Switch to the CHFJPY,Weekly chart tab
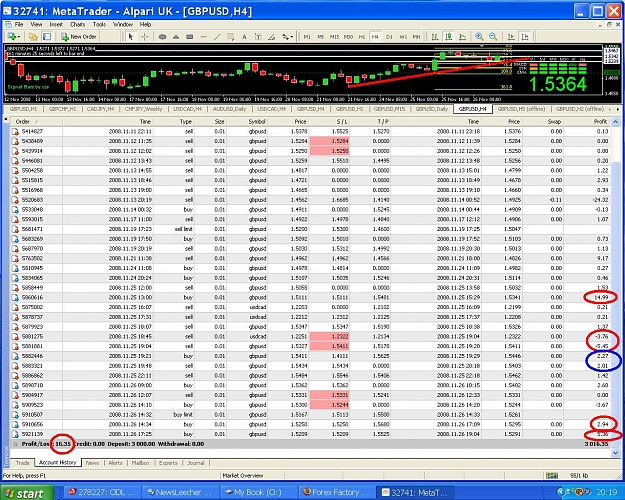Screen dimensions: 625x500 (x=143, y=109)
